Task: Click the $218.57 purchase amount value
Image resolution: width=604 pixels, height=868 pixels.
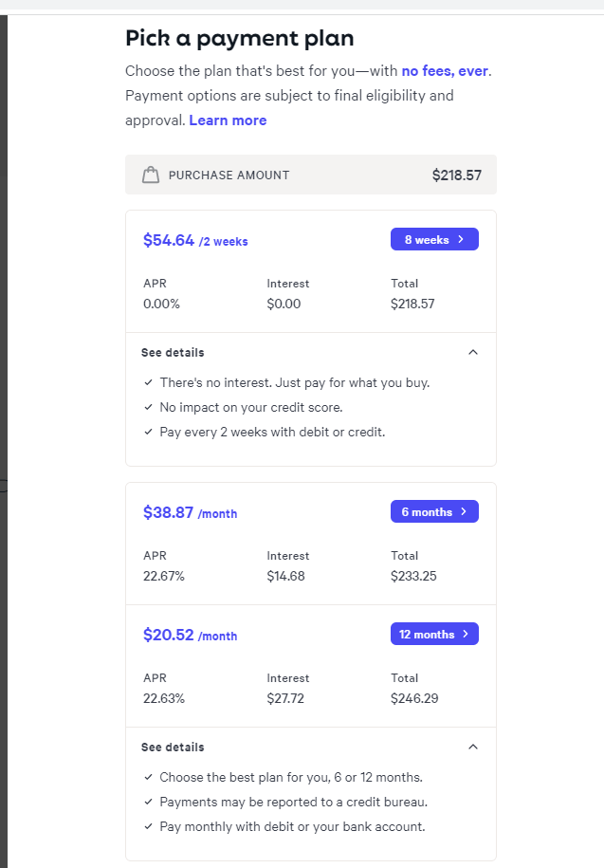Action: [457, 175]
